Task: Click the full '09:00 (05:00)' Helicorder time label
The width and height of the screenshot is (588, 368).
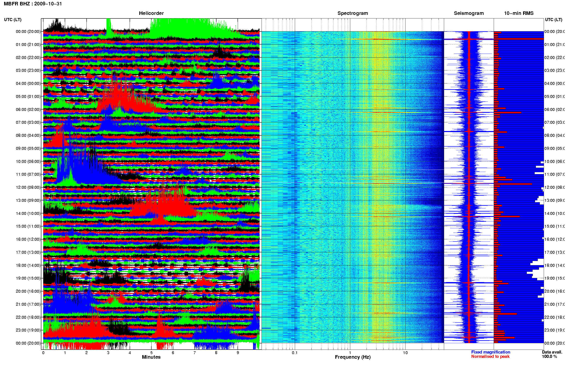Action: tap(28, 148)
